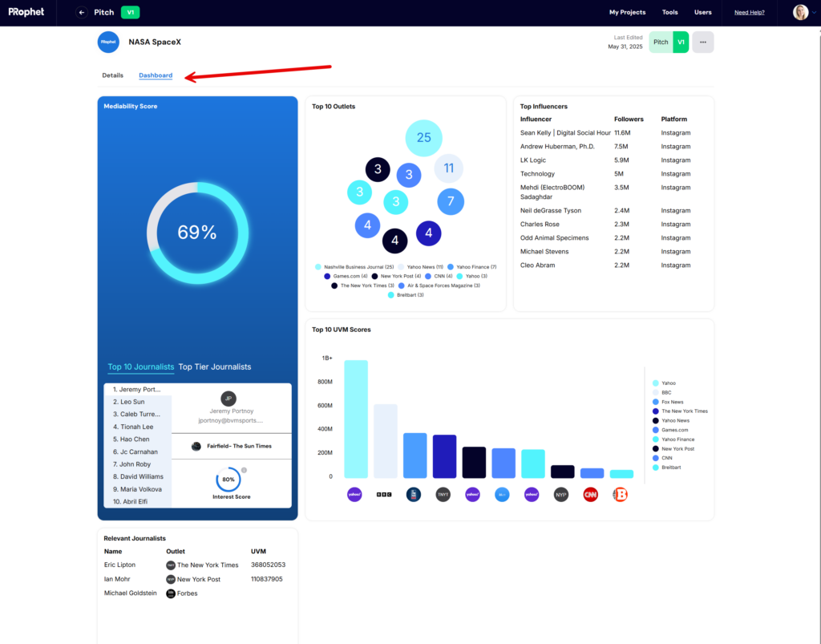Open the Tools menu

(x=669, y=13)
